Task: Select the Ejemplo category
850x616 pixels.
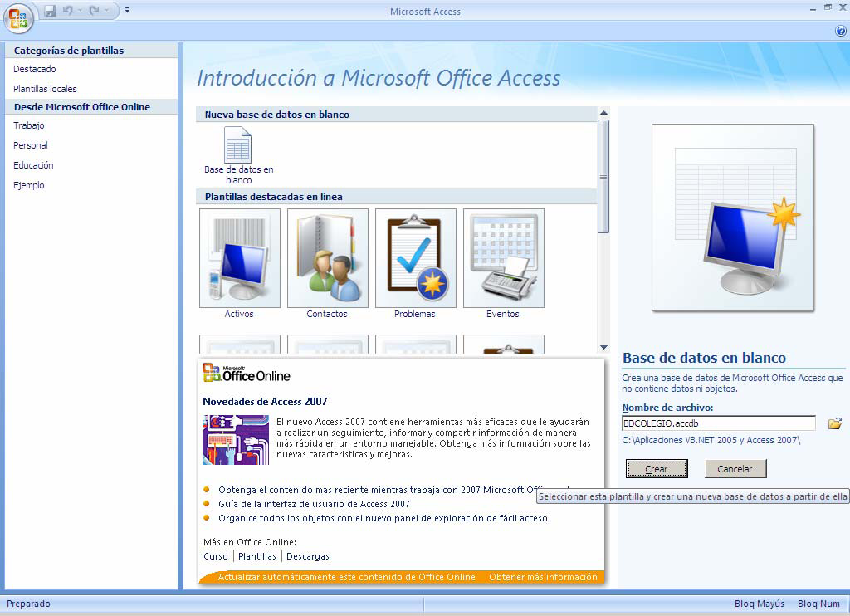Action: 29,185
